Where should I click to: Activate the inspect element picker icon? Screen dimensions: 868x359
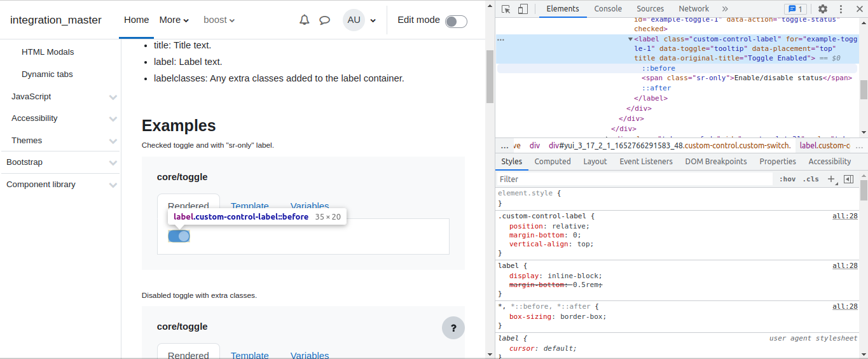click(x=506, y=9)
